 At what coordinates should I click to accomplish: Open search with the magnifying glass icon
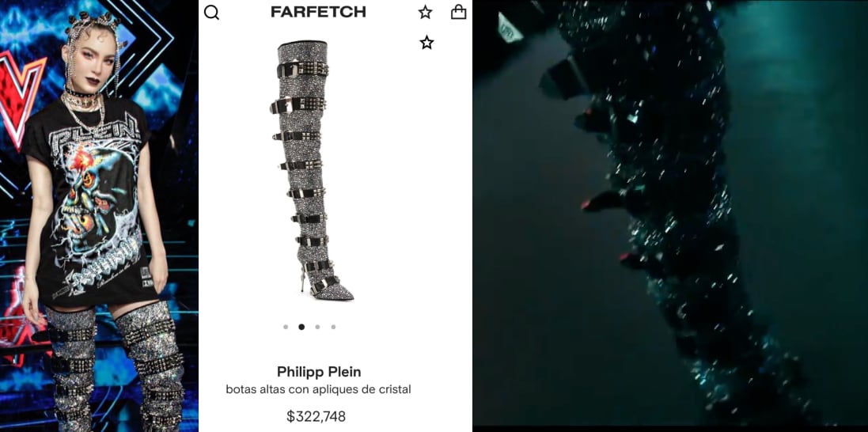tap(211, 12)
